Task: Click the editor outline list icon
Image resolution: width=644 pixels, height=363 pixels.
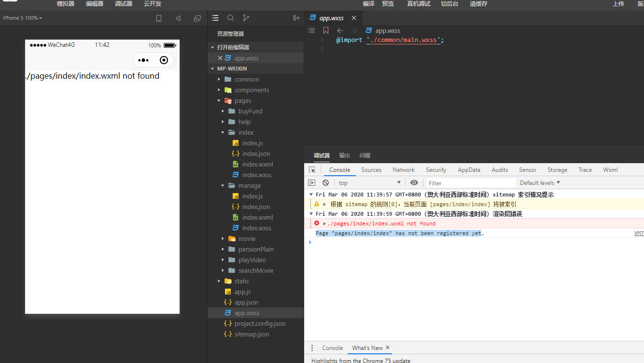Action: (x=311, y=30)
